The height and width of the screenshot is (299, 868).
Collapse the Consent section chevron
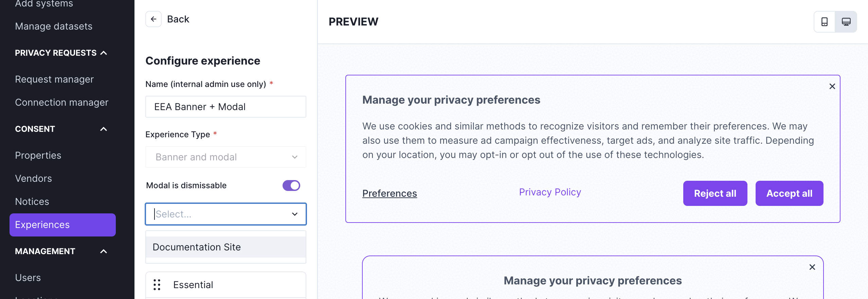click(x=104, y=129)
